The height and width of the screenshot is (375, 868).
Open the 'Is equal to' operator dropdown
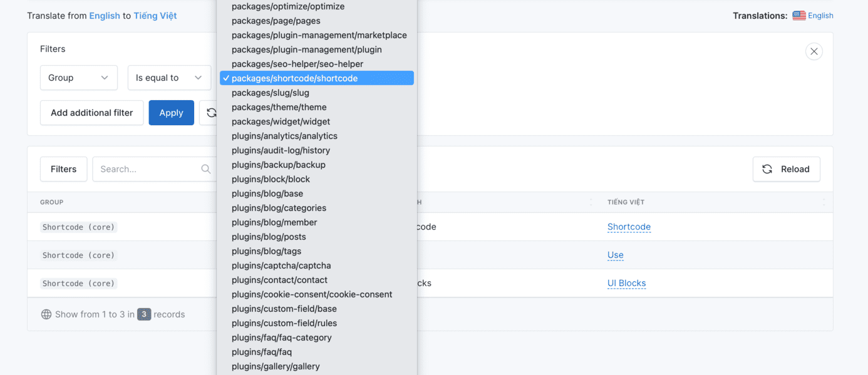[x=169, y=78]
